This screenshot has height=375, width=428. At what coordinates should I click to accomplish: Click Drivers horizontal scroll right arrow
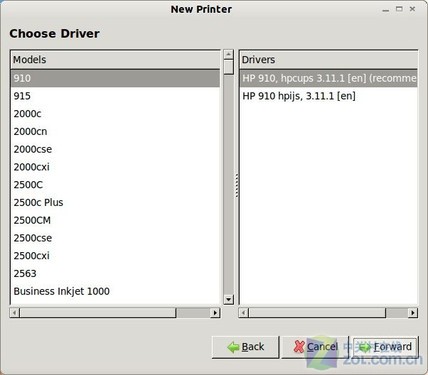click(x=413, y=313)
